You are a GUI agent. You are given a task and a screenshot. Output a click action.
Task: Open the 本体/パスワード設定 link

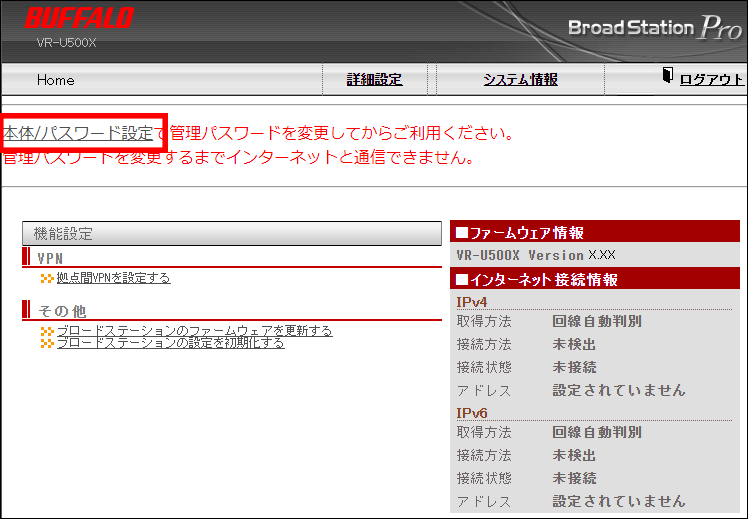click(x=78, y=133)
